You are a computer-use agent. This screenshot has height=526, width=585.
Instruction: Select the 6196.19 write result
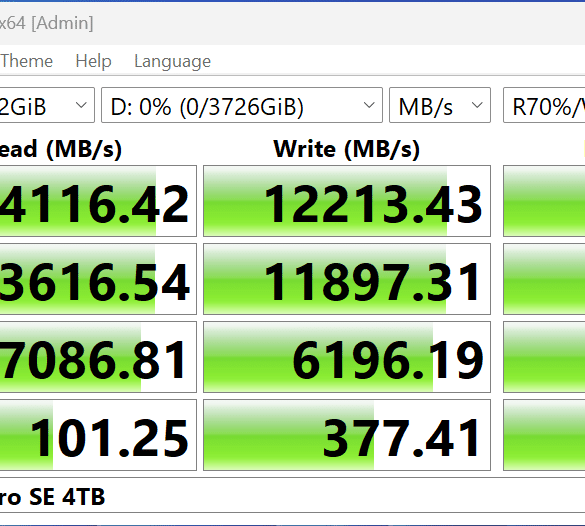point(347,357)
